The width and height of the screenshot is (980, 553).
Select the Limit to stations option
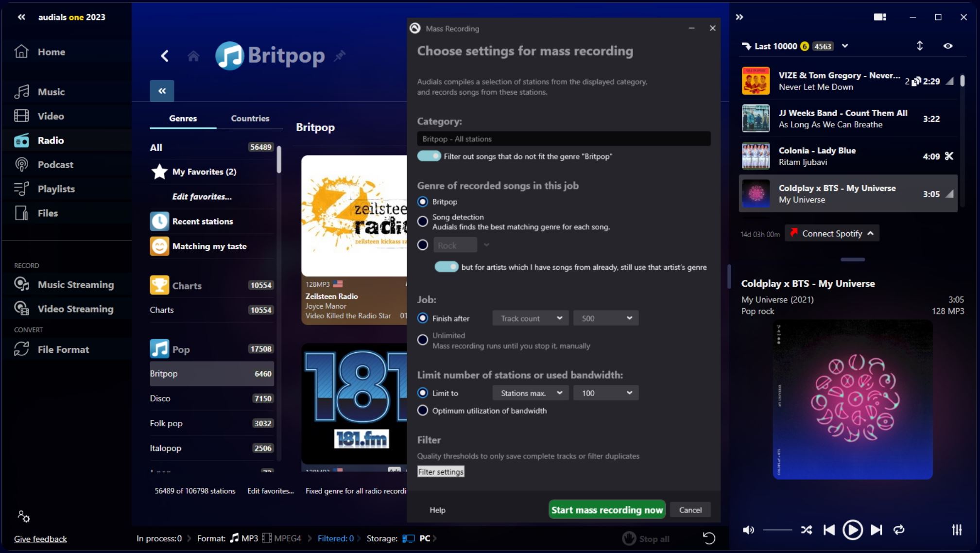coord(423,393)
